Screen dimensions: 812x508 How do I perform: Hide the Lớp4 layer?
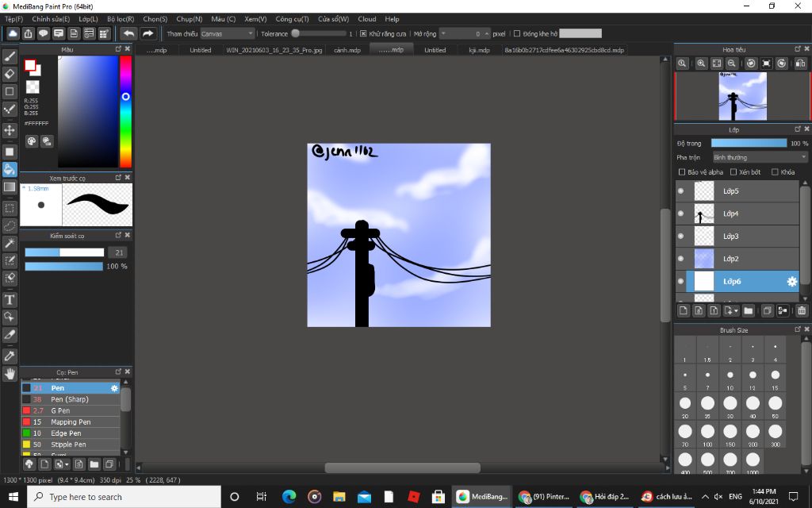pyautogui.click(x=681, y=214)
